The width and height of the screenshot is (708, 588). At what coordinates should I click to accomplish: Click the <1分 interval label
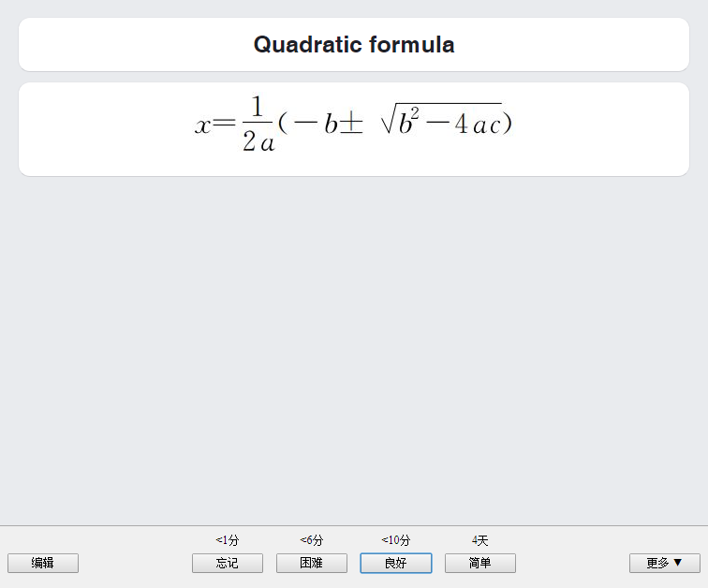pos(228,539)
